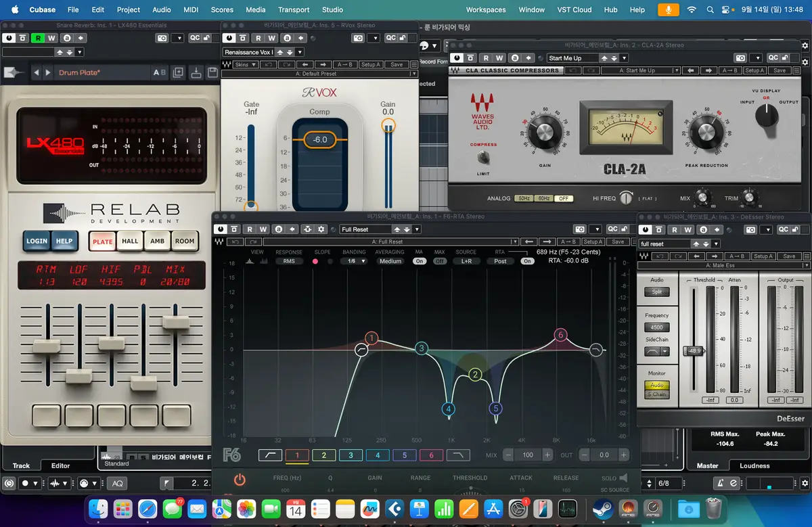
Task: Open the Banding 1/6 dropdown in F6
Action: 354,261
